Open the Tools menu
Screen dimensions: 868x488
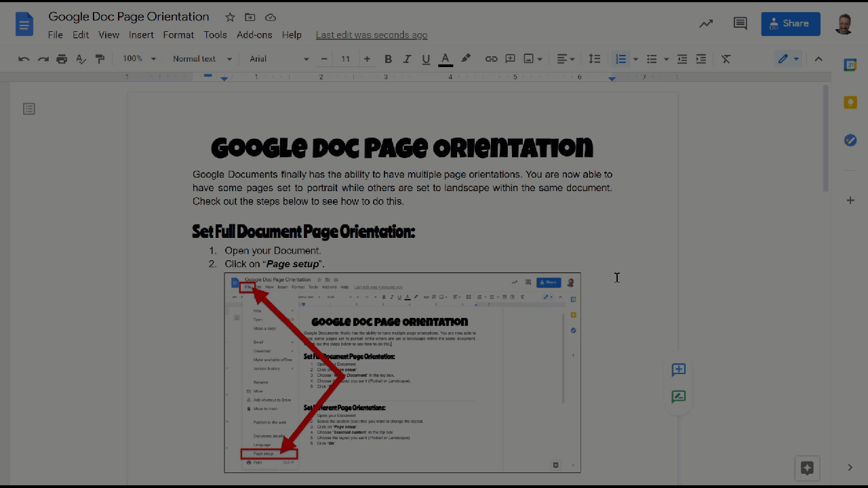[216, 35]
